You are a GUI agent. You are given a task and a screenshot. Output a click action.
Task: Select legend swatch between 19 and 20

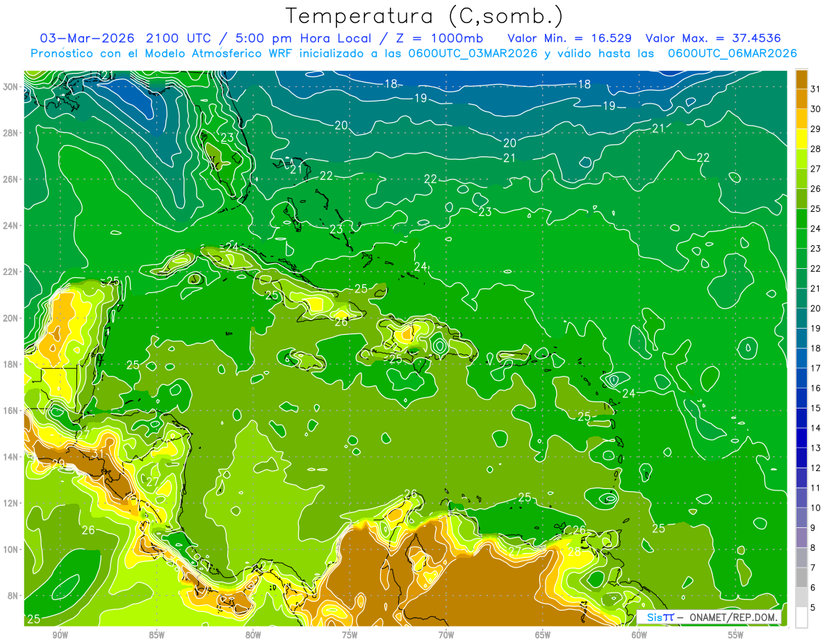(801, 319)
